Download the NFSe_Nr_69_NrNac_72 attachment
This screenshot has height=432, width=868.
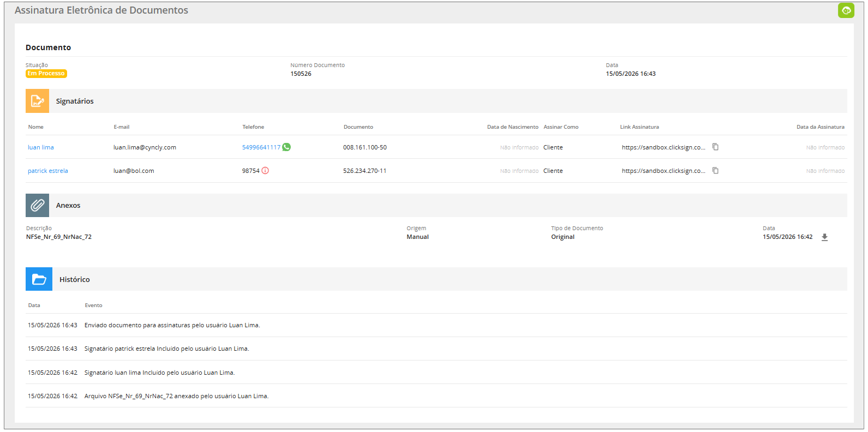[824, 237]
